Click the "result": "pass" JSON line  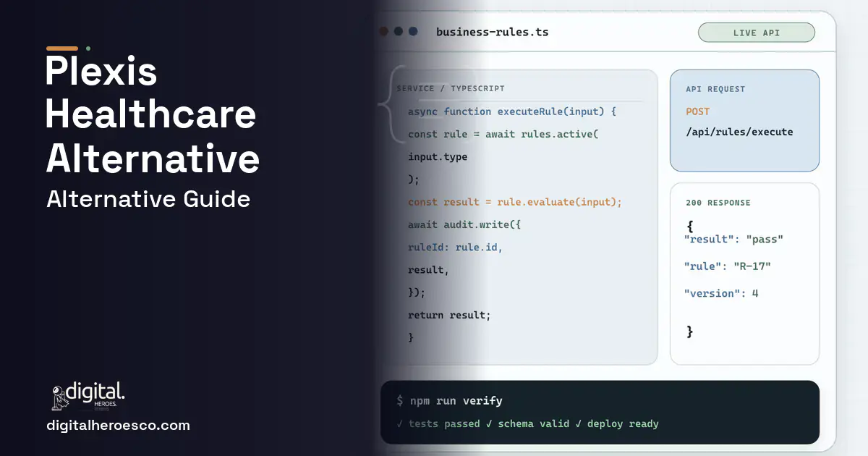pyautogui.click(x=734, y=239)
